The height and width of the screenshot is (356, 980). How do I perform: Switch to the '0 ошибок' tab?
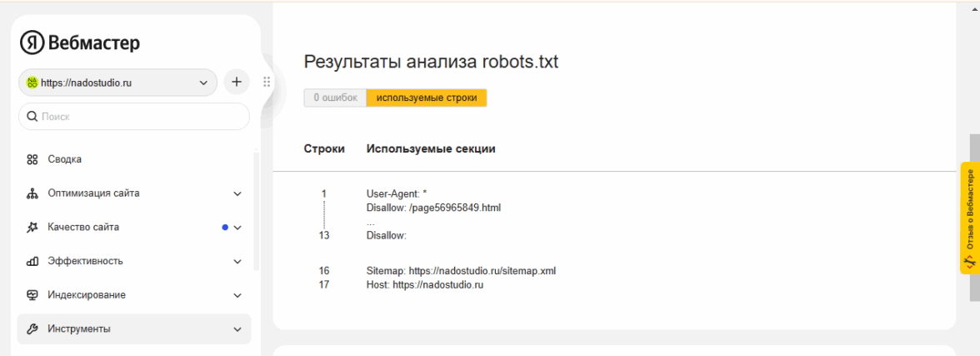point(335,98)
